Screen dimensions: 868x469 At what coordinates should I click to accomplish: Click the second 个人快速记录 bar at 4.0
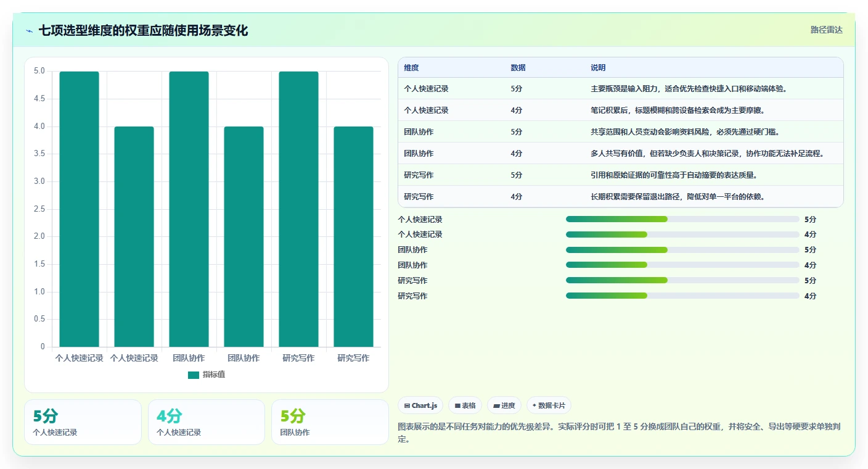tap(134, 237)
